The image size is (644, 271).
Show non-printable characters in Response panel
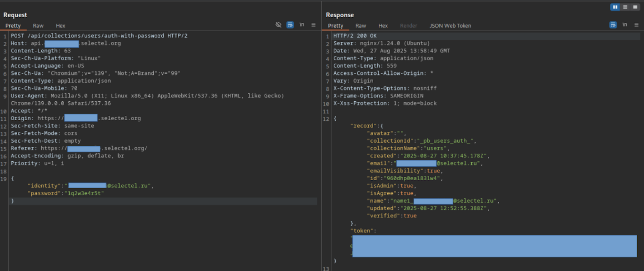(624, 25)
